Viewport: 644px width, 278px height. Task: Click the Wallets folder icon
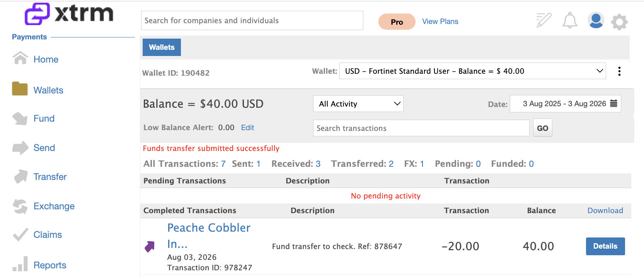(x=20, y=89)
